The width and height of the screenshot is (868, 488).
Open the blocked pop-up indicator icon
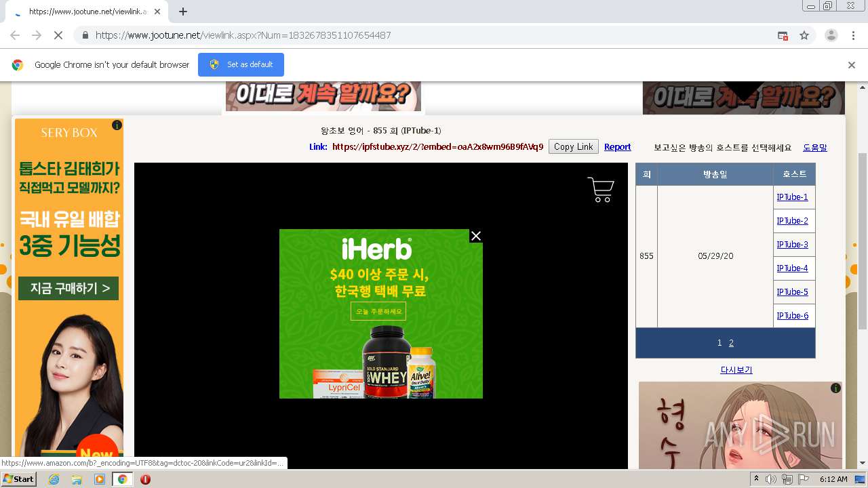click(783, 35)
